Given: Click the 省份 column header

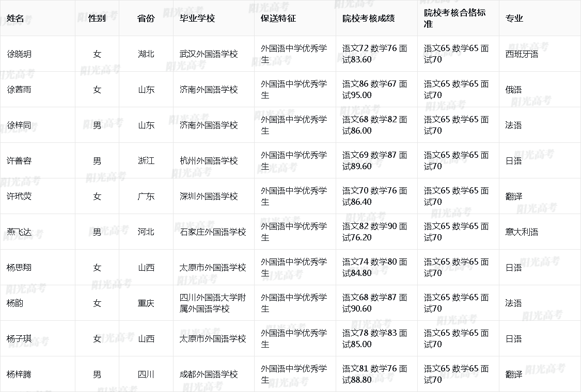Looking at the screenshot, I should coord(146,19).
